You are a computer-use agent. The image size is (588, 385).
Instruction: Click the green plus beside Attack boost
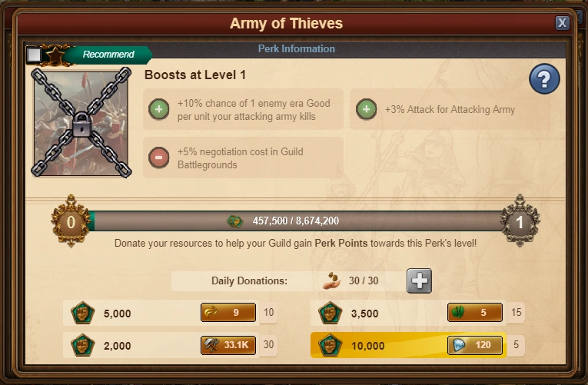click(x=366, y=109)
